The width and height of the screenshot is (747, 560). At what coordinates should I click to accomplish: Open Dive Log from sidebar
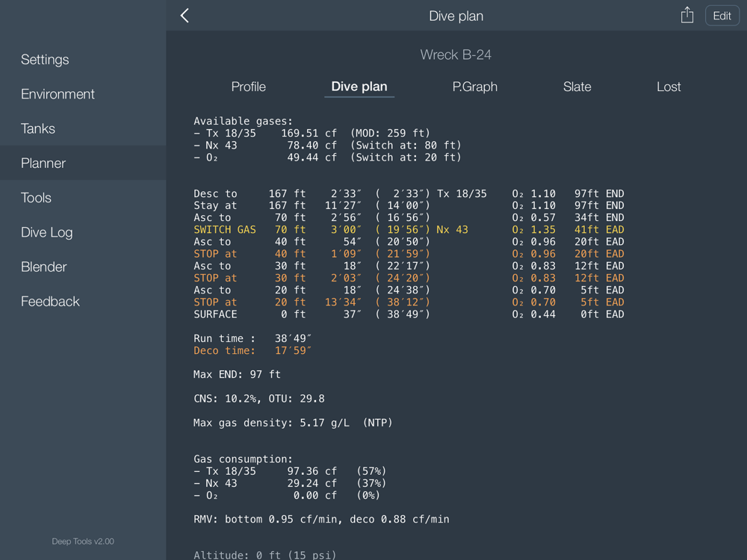coord(46,232)
